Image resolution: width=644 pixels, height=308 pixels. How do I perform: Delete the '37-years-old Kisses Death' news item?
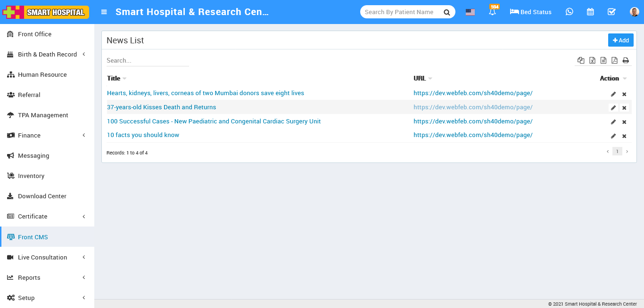click(624, 108)
